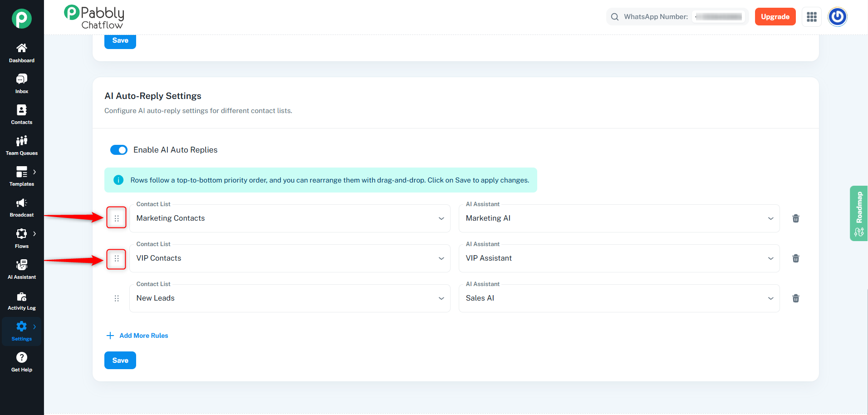Go to Contacts in the sidebar
Image resolution: width=868 pixels, height=415 pixels.
click(x=22, y=115)
